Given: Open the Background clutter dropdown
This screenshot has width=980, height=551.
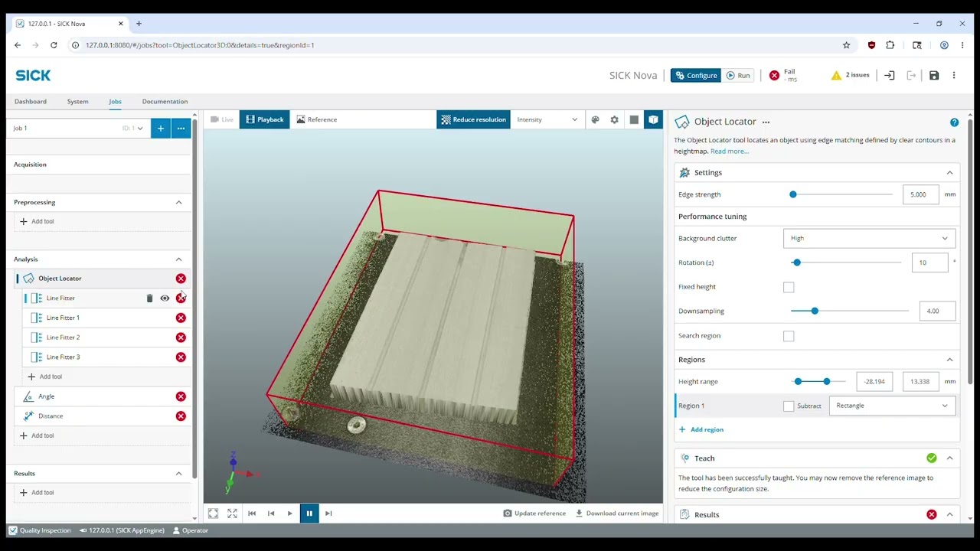Looking at the screenshot, I should pos(869,238).
